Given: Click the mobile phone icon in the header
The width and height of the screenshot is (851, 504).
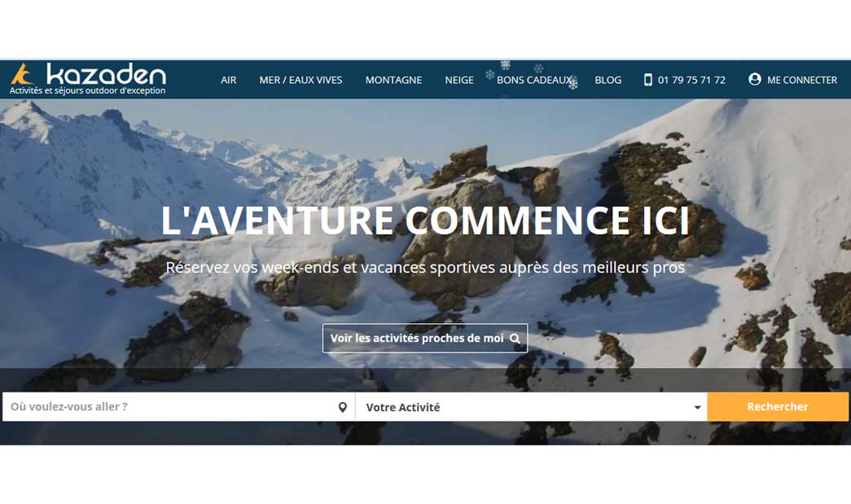Looking at the screenshot, I should (x=647, y=80).
